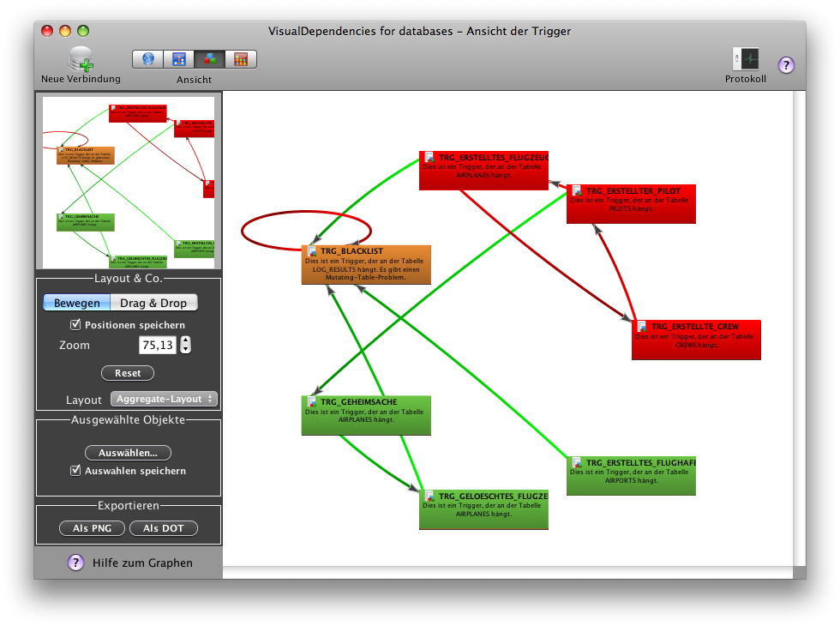
Task: Click the Neue Verbindung database icon
Action: [x=81, y=59]
